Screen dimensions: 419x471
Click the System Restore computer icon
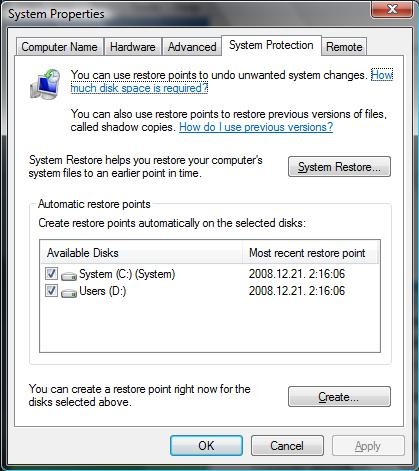point(45,84)
